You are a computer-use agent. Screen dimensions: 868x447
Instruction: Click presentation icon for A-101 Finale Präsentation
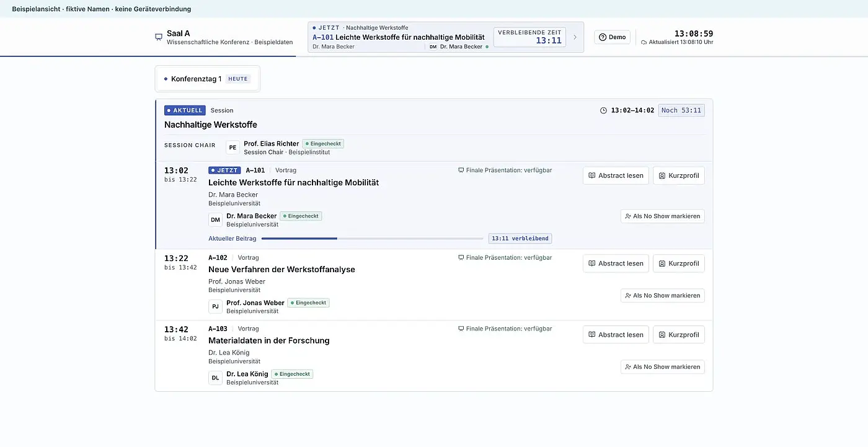461,170
